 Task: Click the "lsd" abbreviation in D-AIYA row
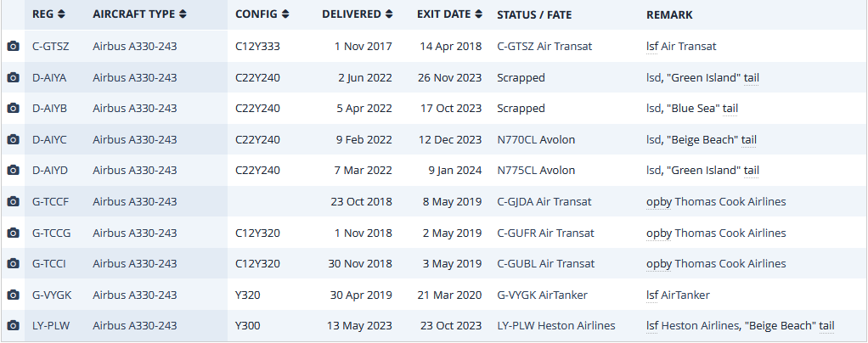click(x=653, y=77)
